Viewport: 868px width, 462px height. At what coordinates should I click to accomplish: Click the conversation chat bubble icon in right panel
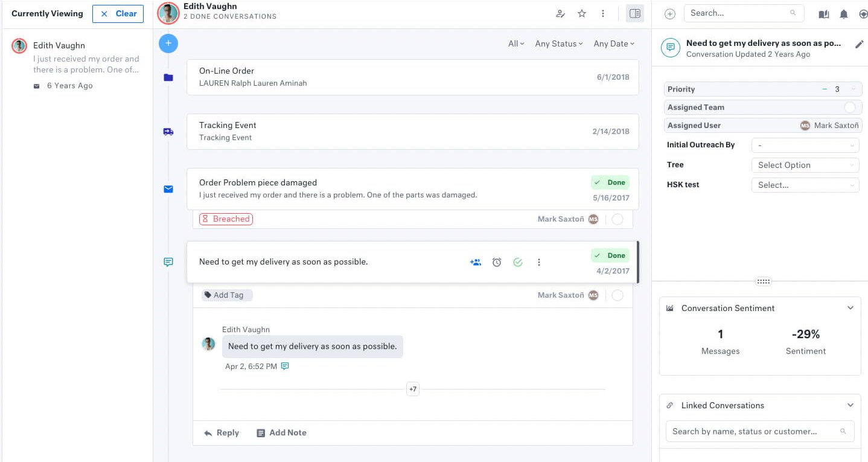(x=671, y=48)
